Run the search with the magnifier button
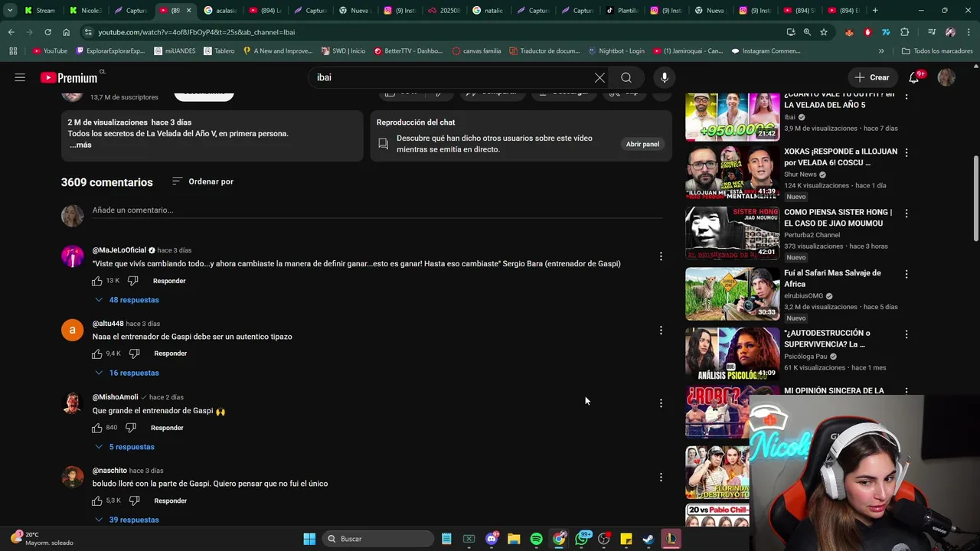The height and width of the screenshot is (551, 980). (626, 77)
